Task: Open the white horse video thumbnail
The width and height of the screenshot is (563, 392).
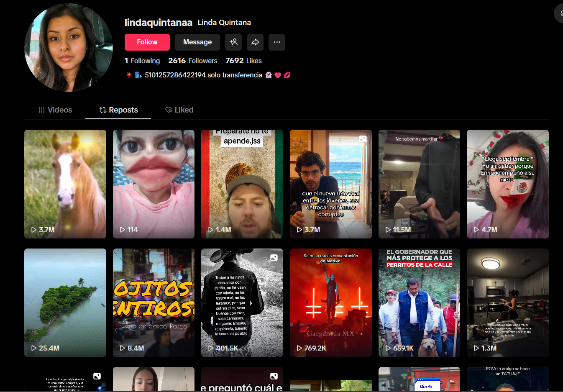Action: point(65,184)
